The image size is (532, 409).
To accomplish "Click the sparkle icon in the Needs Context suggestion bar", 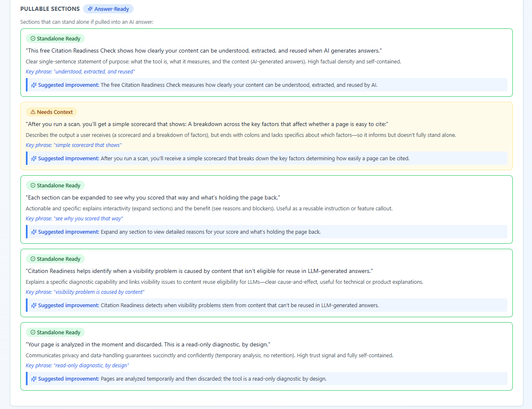I will pos(33,158).
